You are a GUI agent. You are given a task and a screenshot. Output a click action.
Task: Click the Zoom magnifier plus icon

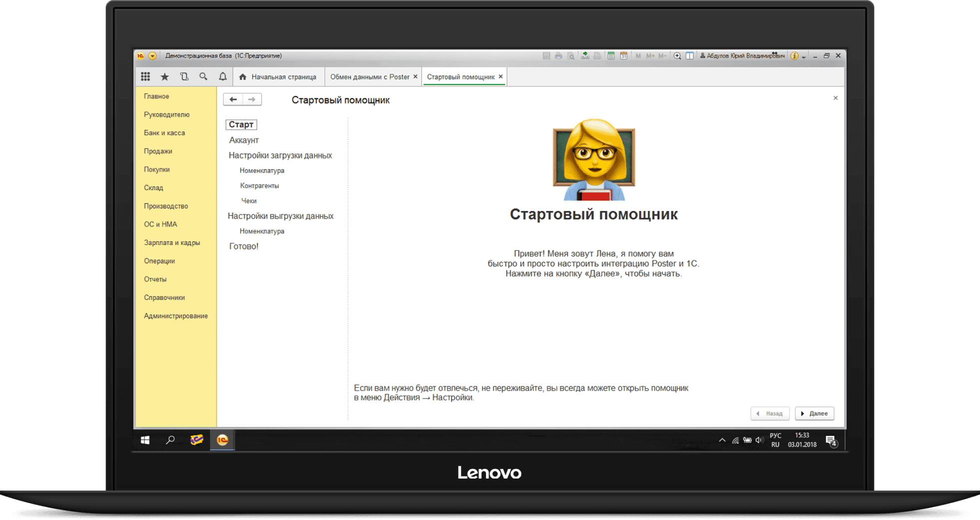point(677,56)
